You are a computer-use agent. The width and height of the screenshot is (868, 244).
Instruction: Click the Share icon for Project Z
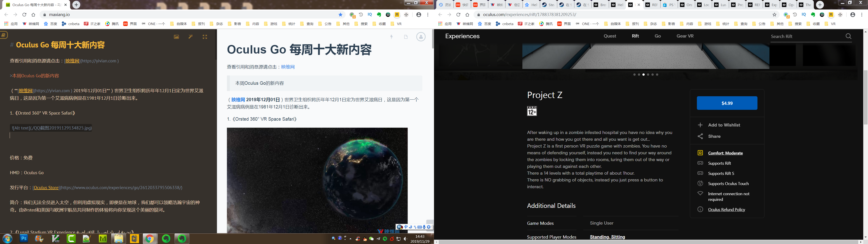[700, 136]
